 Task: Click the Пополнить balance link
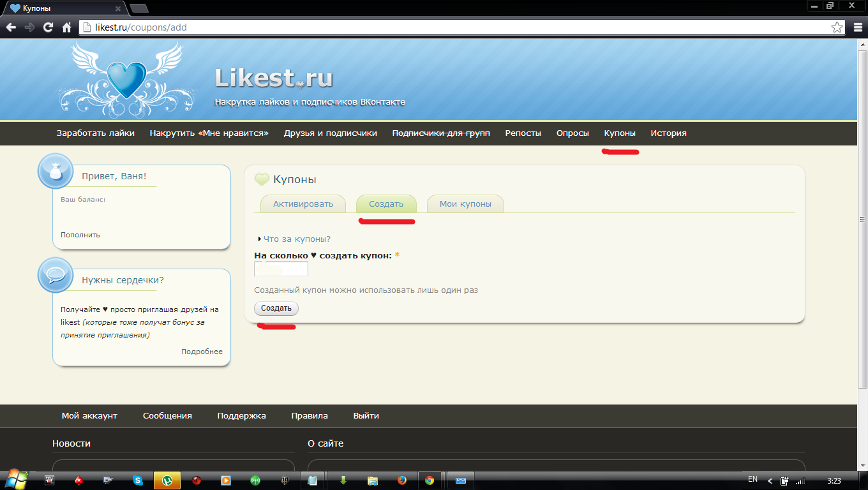(80, 235)
